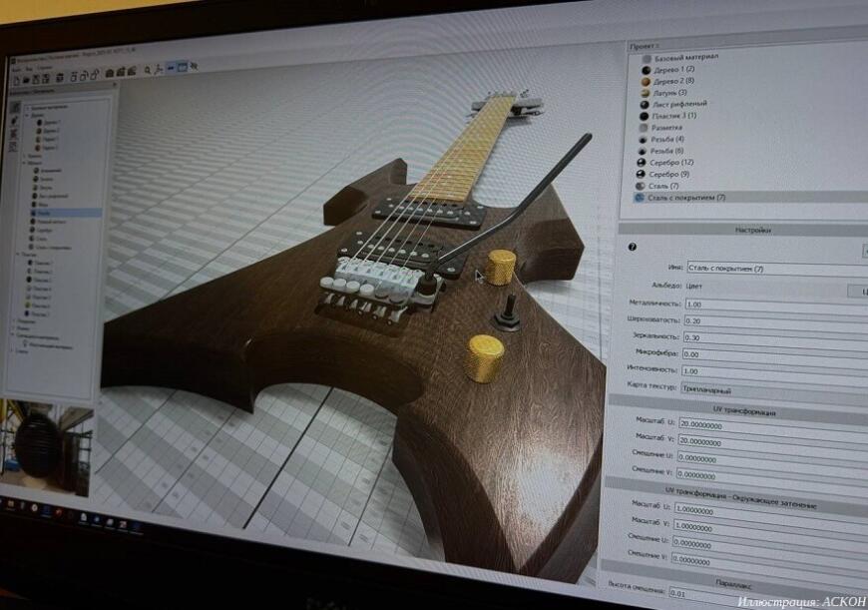Click the top golden knob on guitar model
Image resolution: width=868 pixels, height=610 pixels.
[x=501, y=267]
